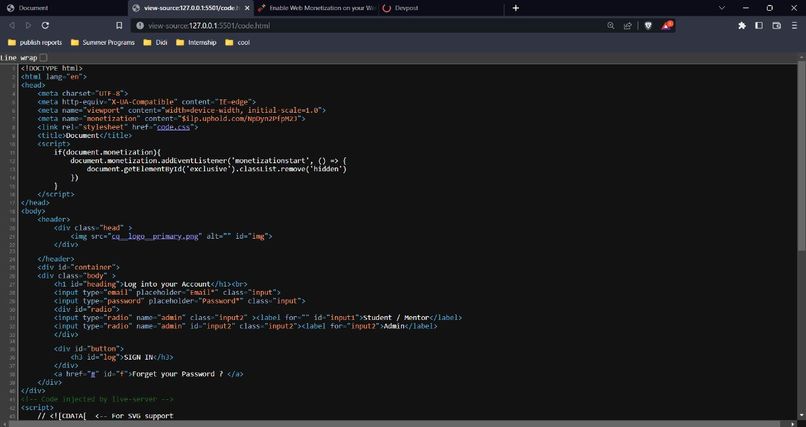Click the 'Forget your Password ?' text
Screen dimensions: 806x427
(177, 374)
